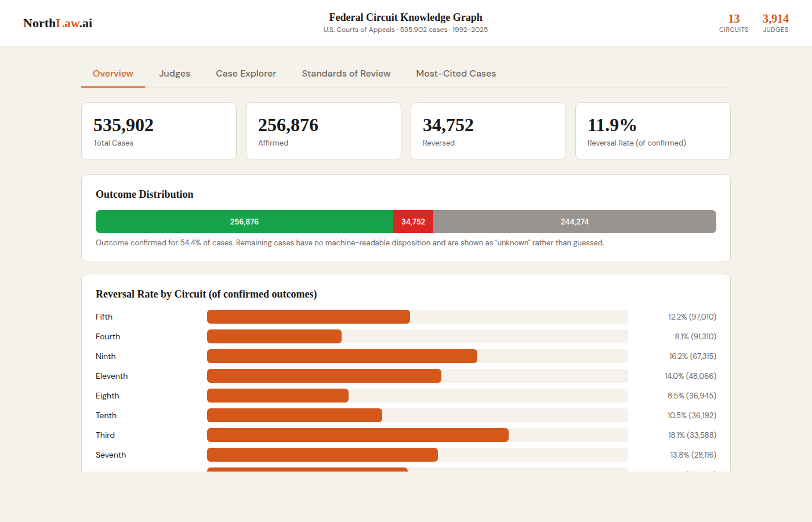
Task: Click the Ninth circuit reversal bar
Action: click(x=342, y=356)
